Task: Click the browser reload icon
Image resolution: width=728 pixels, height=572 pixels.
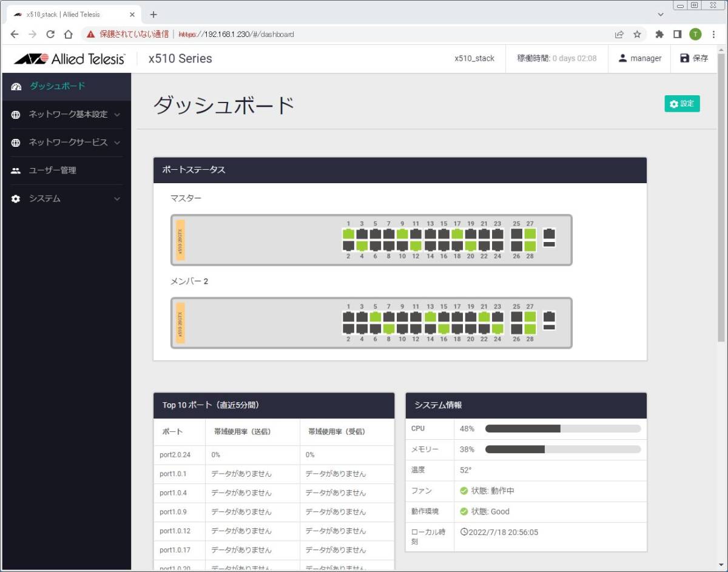Action: pyautogui.click(x=50, y=35)
